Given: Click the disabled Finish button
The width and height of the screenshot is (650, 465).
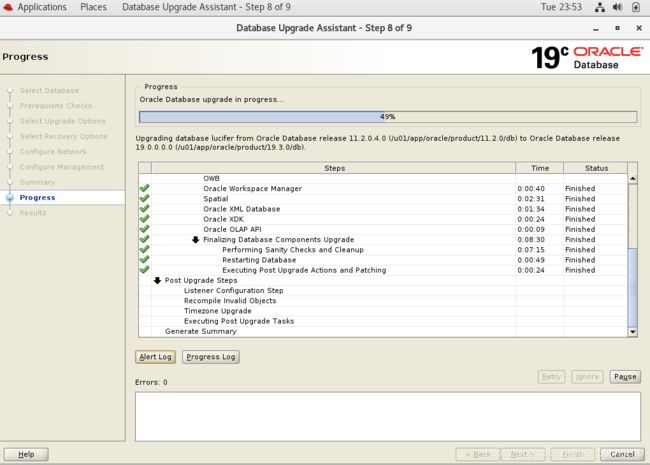Looking at the screenshot, I should click(x=573, y=454).
